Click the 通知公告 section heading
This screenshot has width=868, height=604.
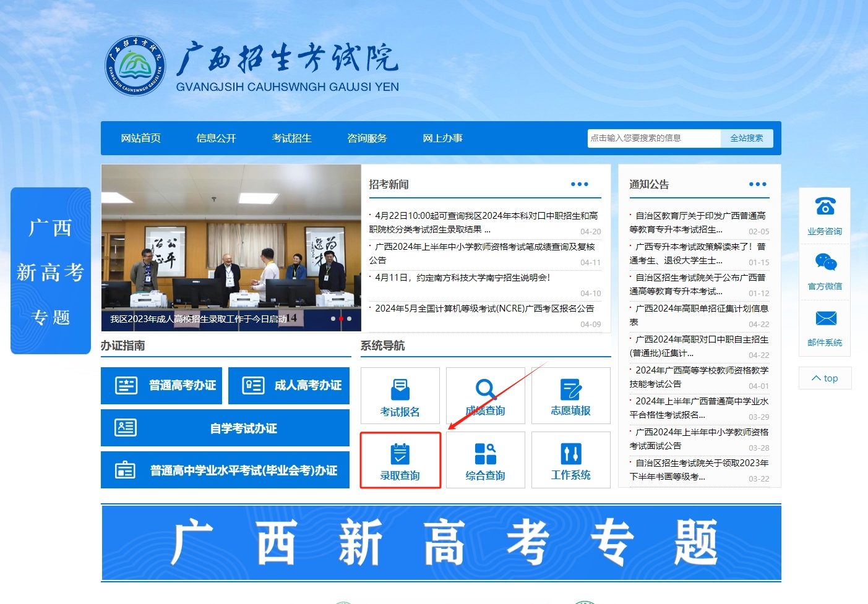point(649,184)
